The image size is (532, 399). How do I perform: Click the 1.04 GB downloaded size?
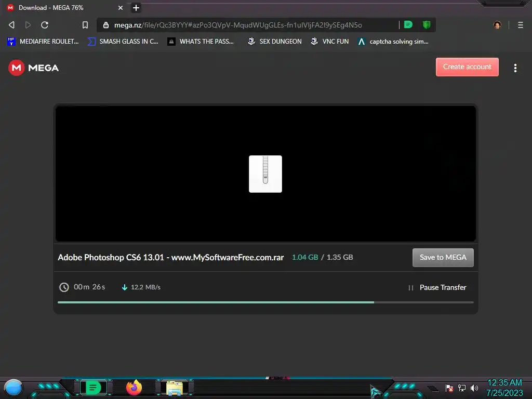[305, 257]
